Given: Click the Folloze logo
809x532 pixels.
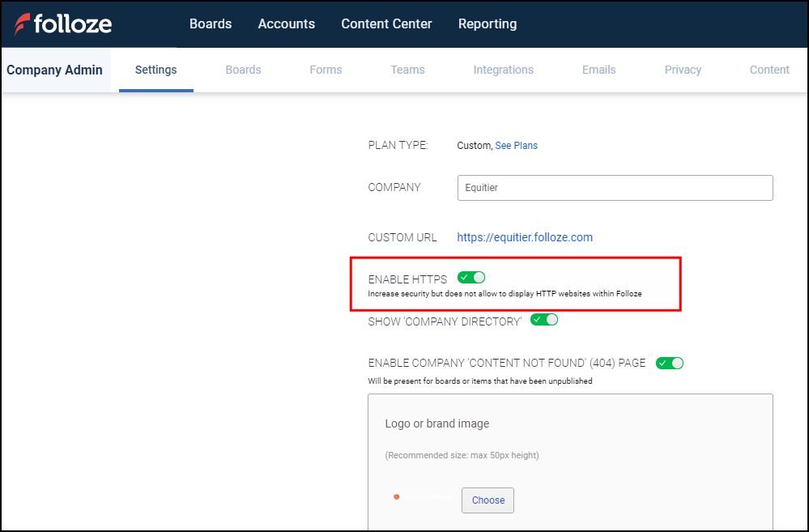Looking at the screenshot, I should tap(63, 24).
